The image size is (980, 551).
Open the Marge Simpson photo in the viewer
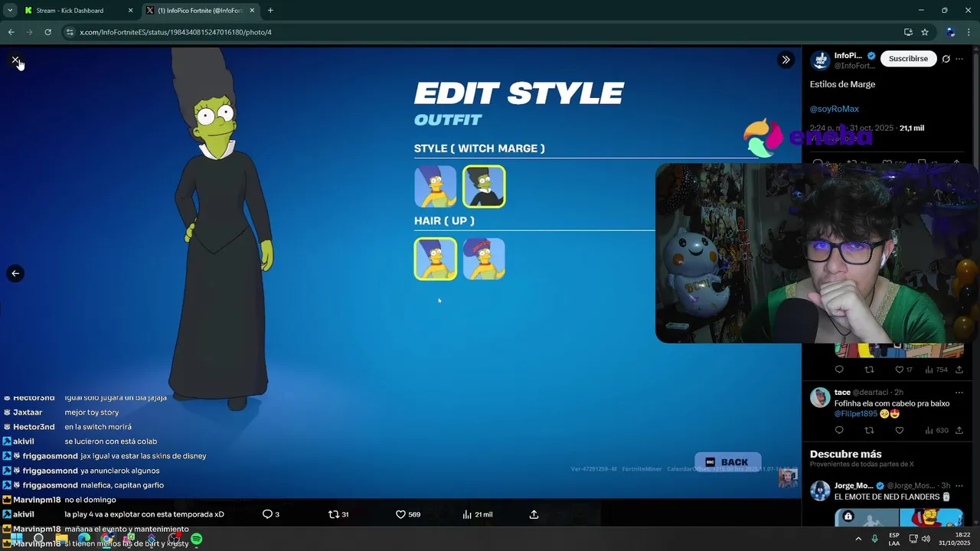tap(400, 272)
